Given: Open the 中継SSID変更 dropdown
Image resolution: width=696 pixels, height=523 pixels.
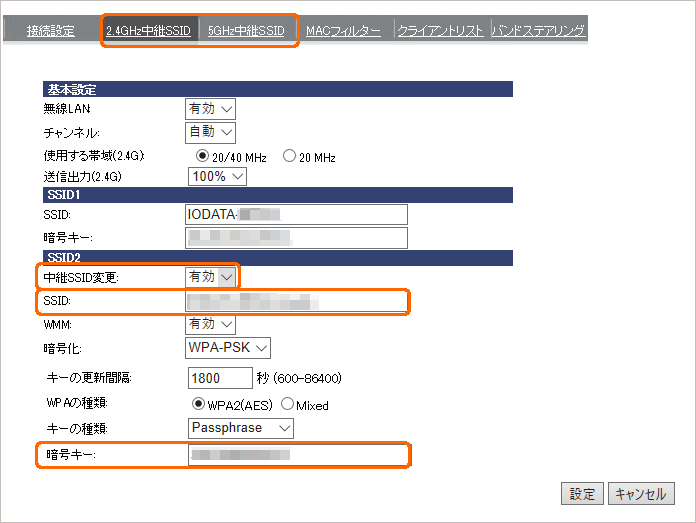Looking at the screenshot, I should (x=211, y=276).
